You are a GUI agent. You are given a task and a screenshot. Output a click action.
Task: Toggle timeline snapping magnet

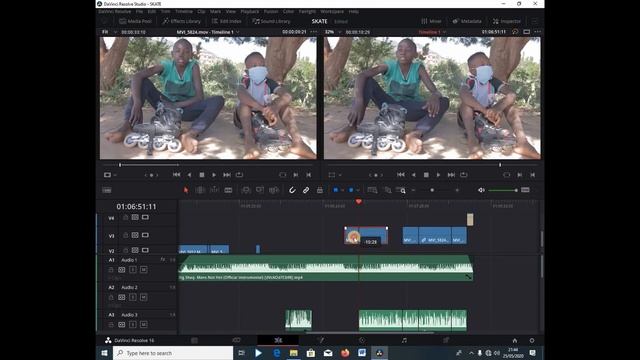[x=292, y=190]
